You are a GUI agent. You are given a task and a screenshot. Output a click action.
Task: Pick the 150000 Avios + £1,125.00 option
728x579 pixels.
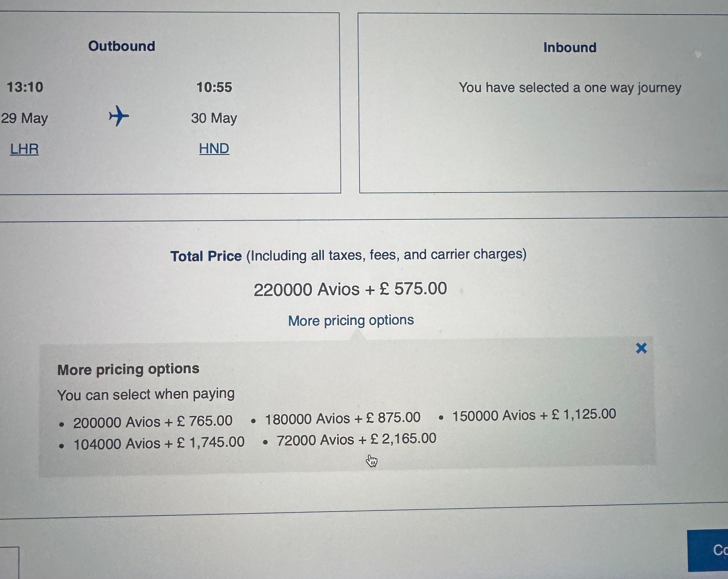coord(534,415)
